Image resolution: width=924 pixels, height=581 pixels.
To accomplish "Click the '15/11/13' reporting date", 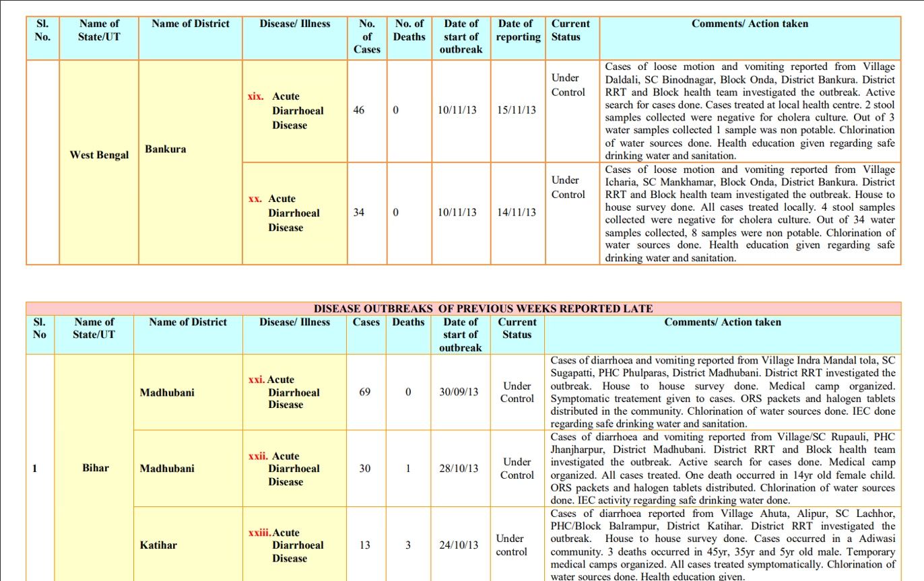I will click(x=517, y=110).
